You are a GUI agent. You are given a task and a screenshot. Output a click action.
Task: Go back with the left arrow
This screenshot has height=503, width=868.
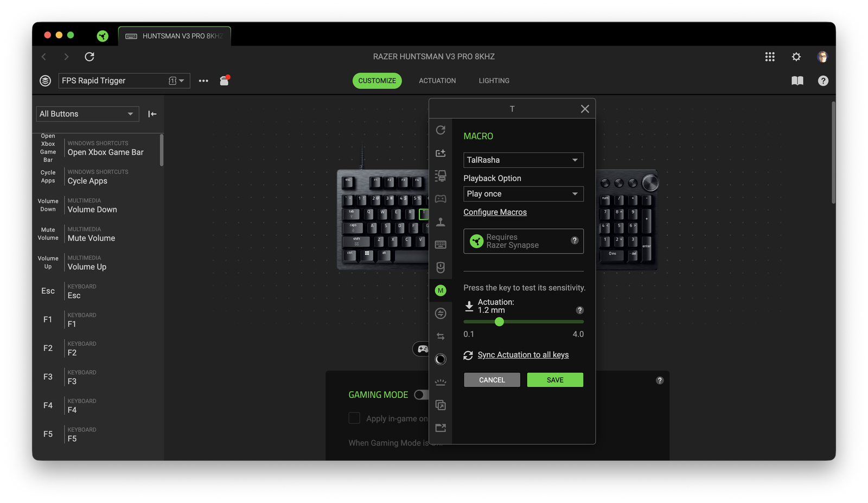click(x=44, y=56)
